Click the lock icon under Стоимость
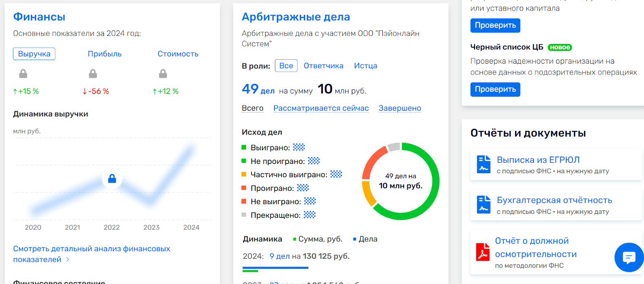 click(x=163, y=74)
